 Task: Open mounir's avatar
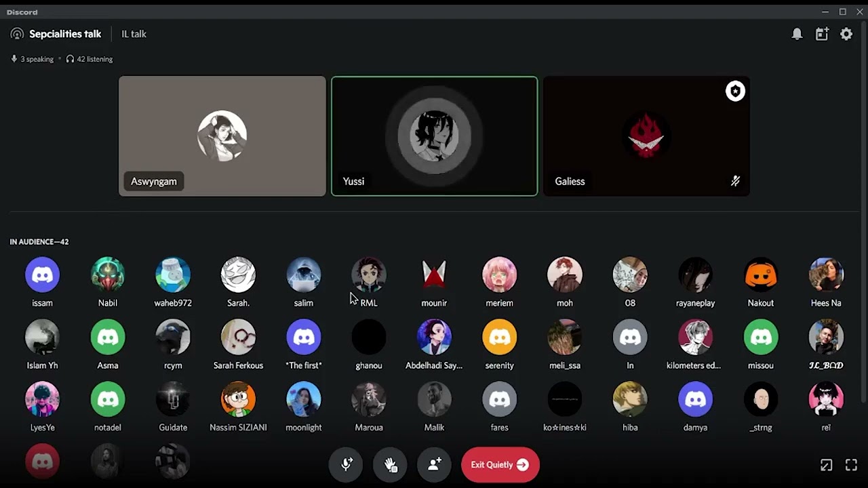click(434, 274)
